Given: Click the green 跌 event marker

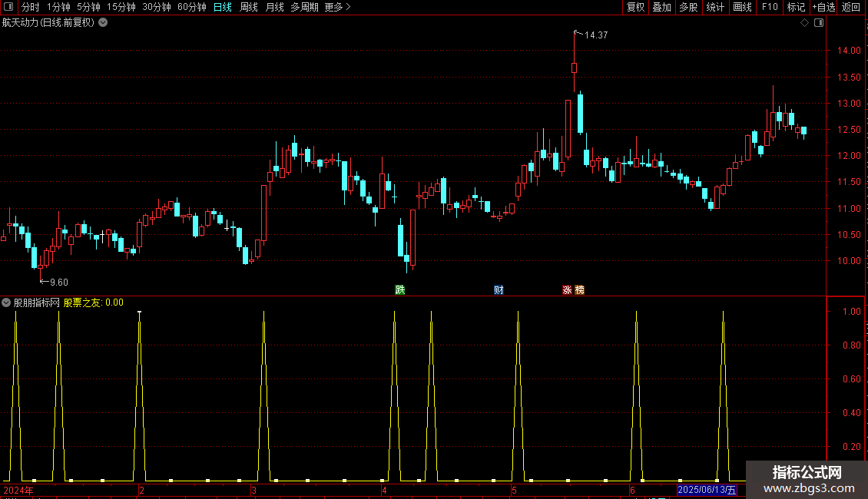Looking at the screenshot, I should click(x=399, y=290).
